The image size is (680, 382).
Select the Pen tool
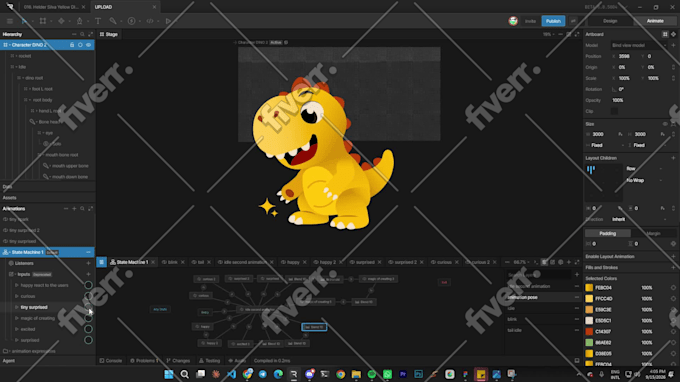point(79,21)
